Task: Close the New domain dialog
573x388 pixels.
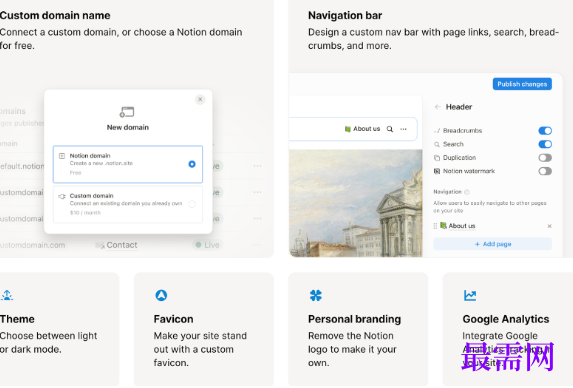Action: pos(200,99)
